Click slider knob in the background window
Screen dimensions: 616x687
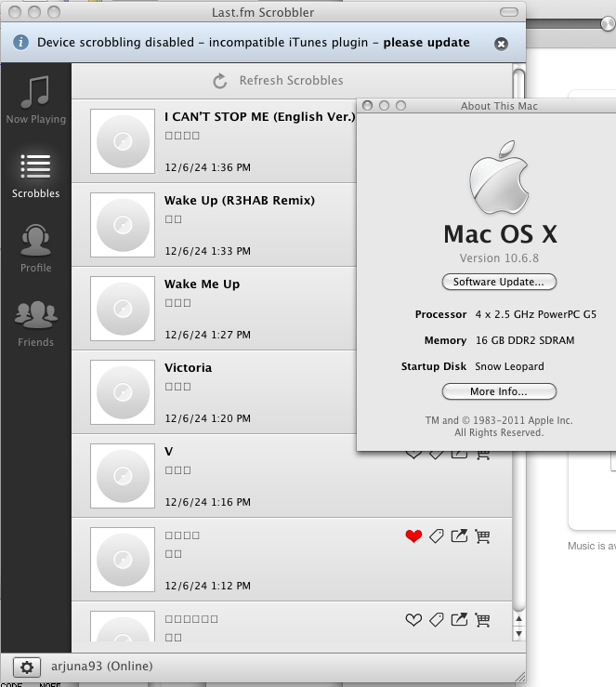click(x=608, y=23)
